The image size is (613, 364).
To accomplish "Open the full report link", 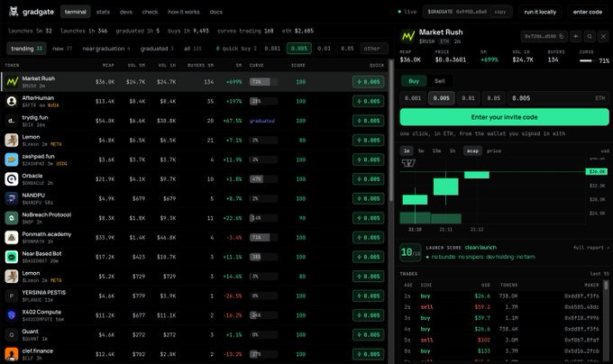I will (591, 247).
